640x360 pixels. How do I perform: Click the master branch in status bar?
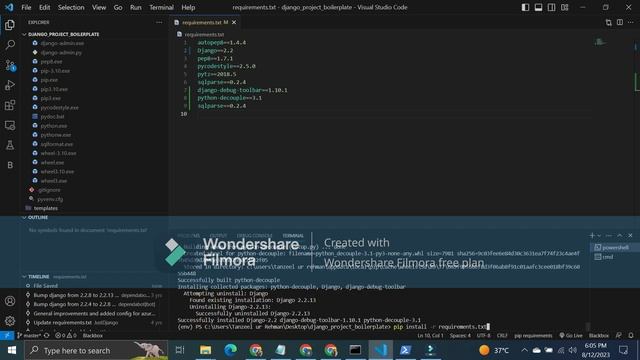(29, 336)
